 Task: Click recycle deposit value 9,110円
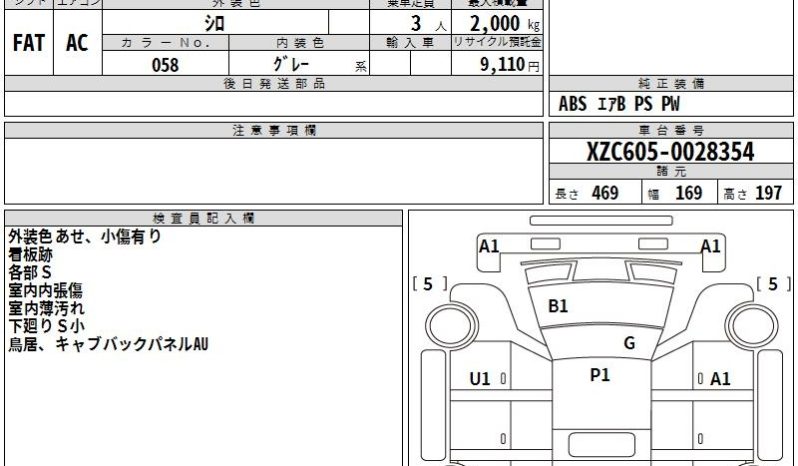pos(509,64)
